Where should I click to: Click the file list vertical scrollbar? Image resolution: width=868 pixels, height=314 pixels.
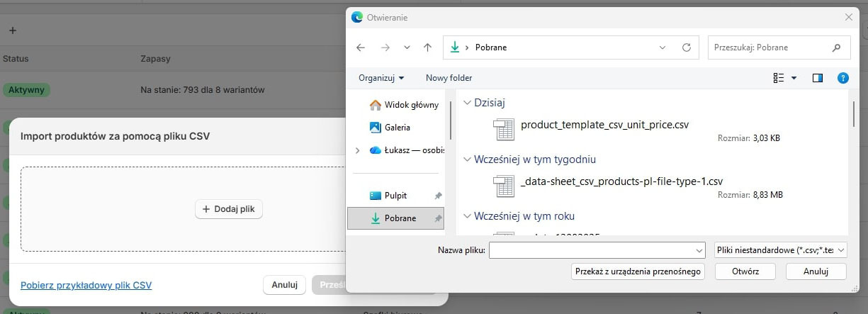[854, 114]
